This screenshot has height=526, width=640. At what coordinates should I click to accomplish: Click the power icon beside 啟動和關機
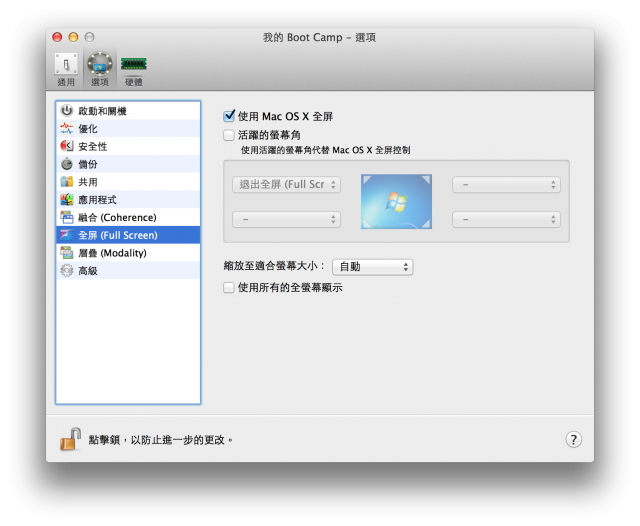[x=67, y=111]
